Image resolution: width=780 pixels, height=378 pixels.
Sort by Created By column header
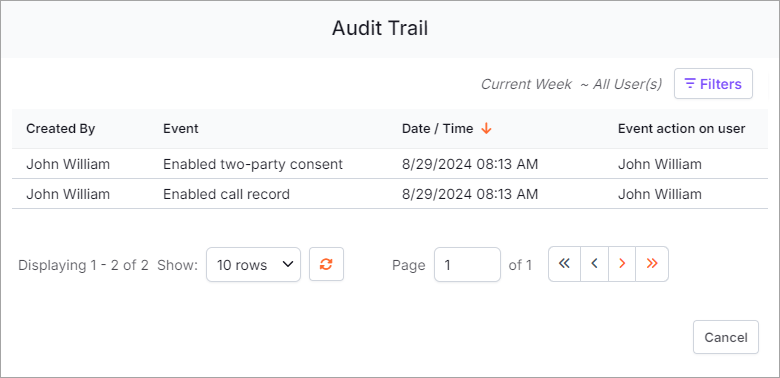(61, 129)
